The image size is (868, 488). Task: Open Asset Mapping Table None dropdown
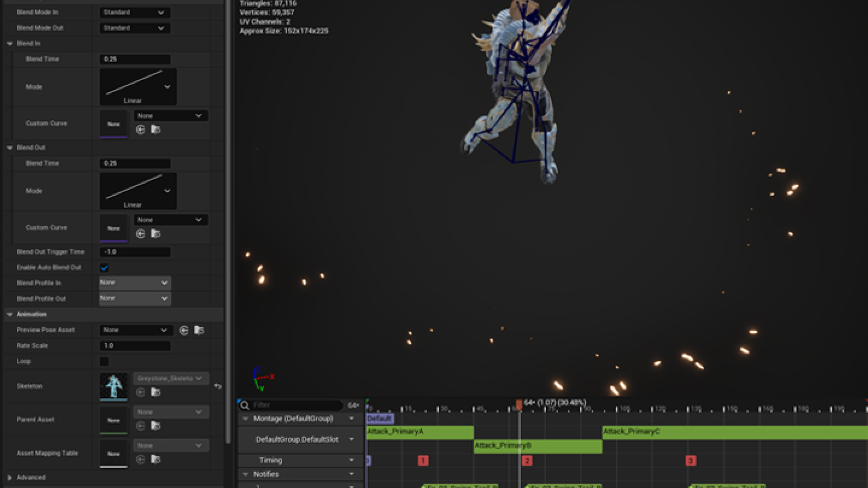[171, 446]
